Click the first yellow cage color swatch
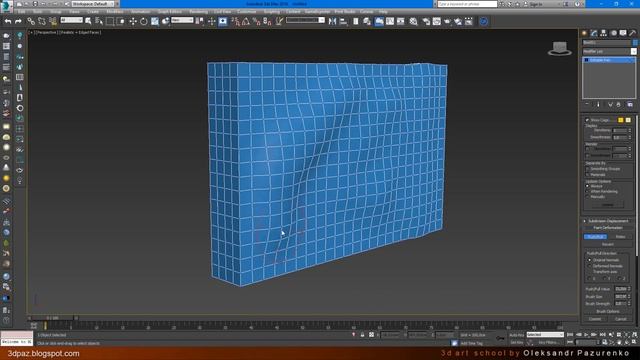The width and height of the screenshot is (640, 360). [621, 120]
